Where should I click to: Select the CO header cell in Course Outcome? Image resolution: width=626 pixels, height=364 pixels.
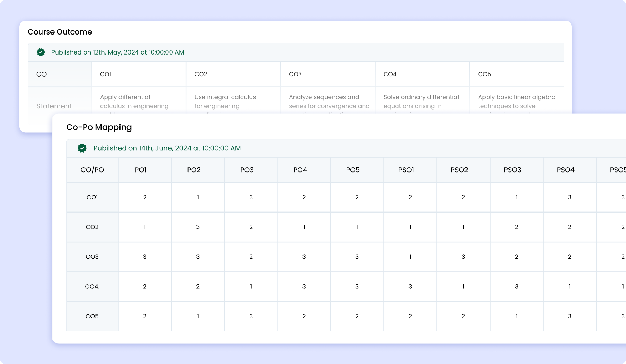pyautogui.click(x=60, y=74)
